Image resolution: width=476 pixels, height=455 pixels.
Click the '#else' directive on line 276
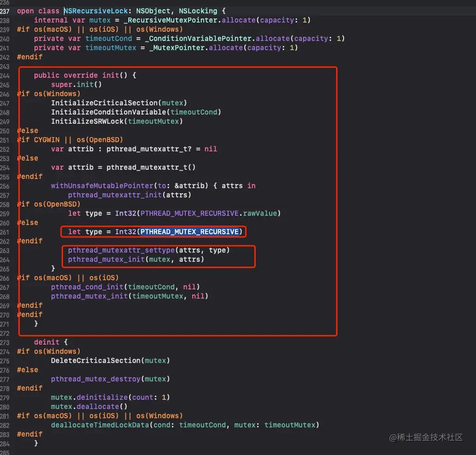point(28,369)
